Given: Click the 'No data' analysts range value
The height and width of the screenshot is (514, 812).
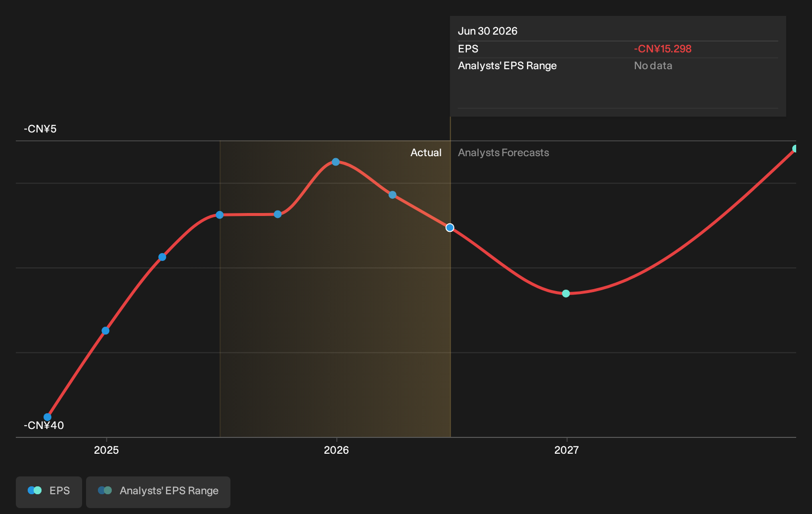Looking at the screenshot, I should pos(653,66).
